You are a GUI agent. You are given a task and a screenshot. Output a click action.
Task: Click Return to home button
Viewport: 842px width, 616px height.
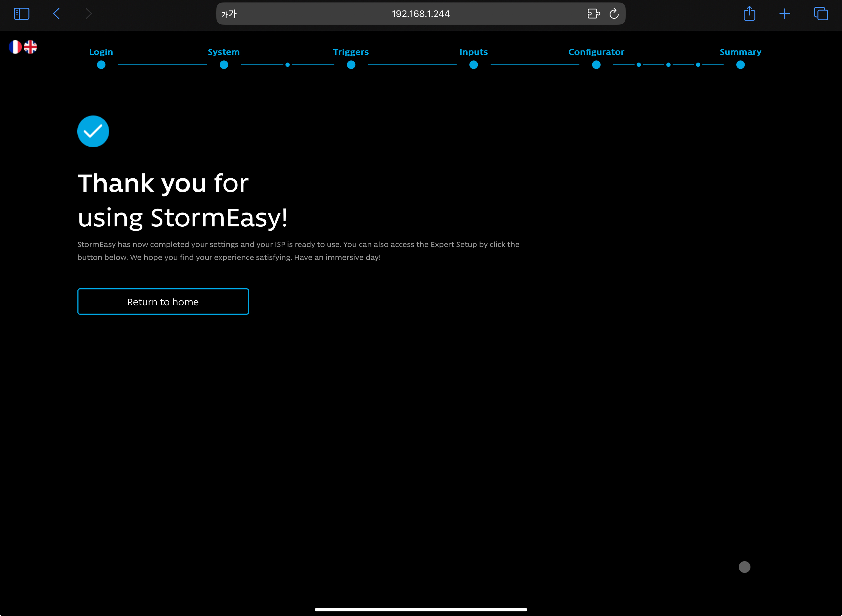163,302
